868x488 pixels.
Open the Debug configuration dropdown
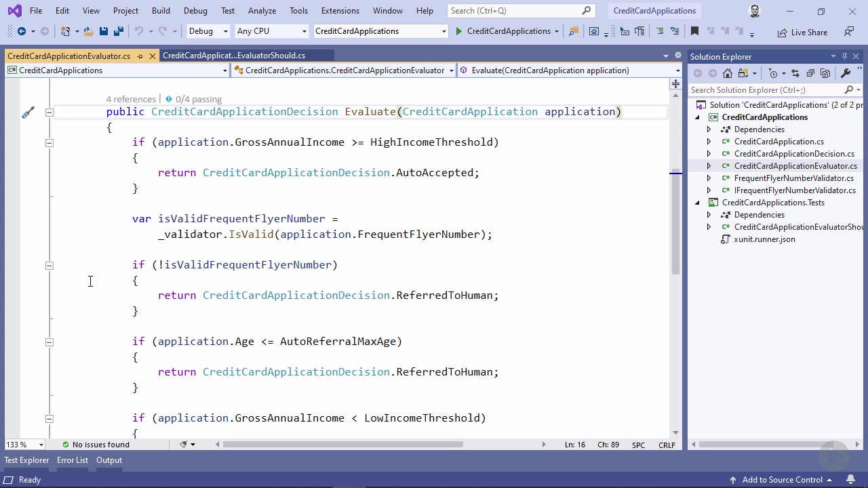tap(208, 31)
